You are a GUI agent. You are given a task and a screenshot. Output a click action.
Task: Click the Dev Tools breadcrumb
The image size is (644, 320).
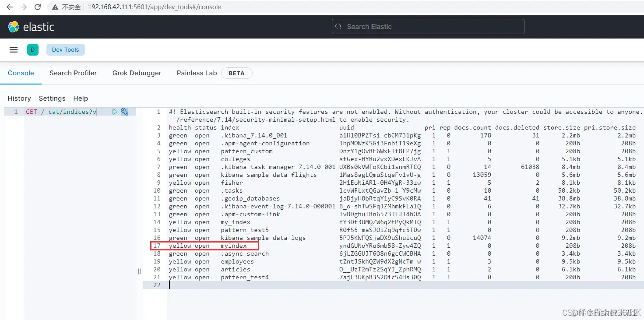click(x=66, y=50)
